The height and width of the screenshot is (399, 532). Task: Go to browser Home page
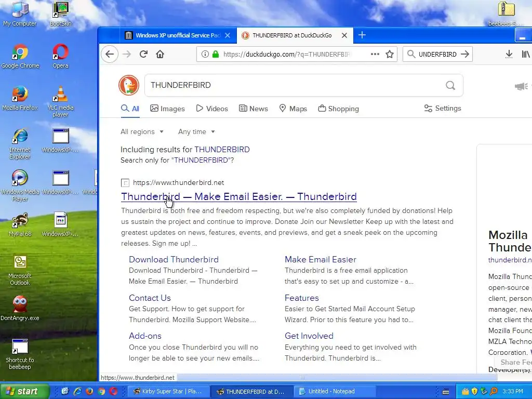pos(160,54)
